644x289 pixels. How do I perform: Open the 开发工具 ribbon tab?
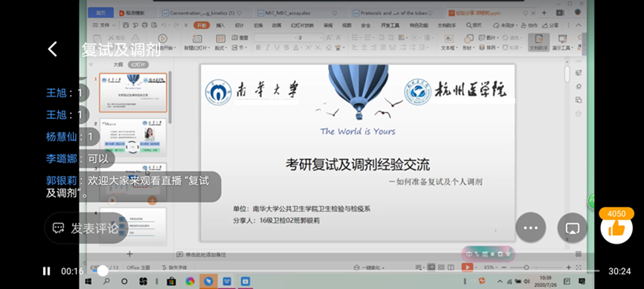390,25
